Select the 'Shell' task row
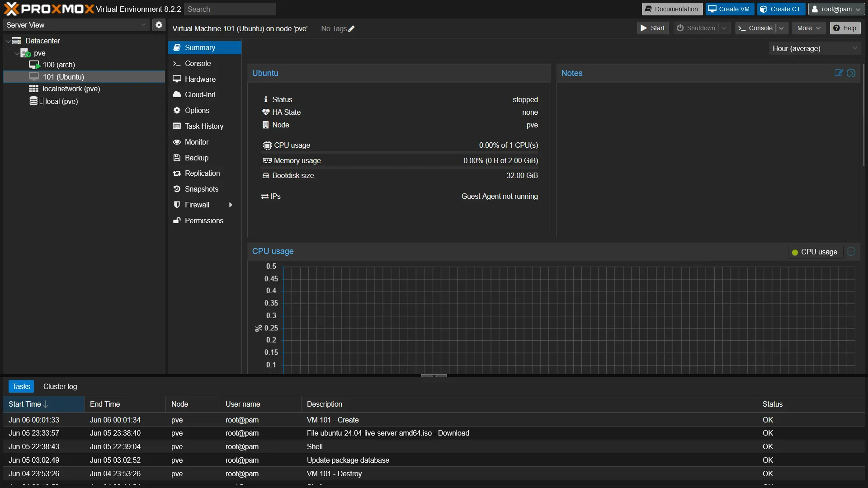The height and width of the screenshot is (488, 868). point(434,446)
